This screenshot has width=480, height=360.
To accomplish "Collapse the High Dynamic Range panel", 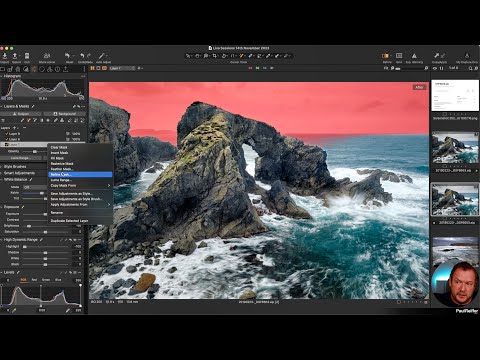I will click(x=2, y=240).
